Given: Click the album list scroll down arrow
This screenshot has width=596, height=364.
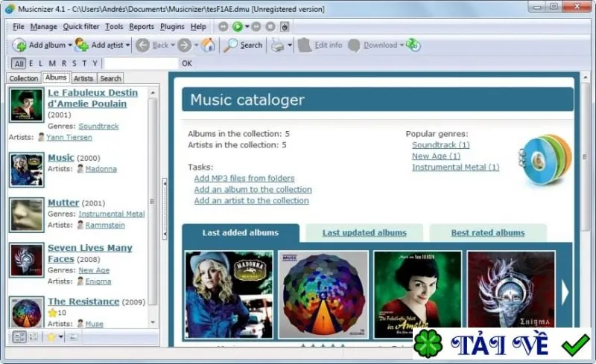Looking at the screenshot, I should click(153, 322).
